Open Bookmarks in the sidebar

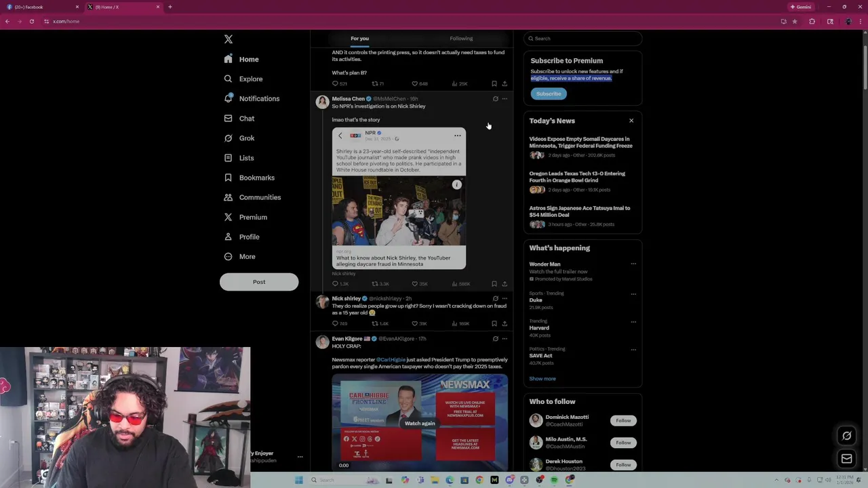(x=250, y=178)
